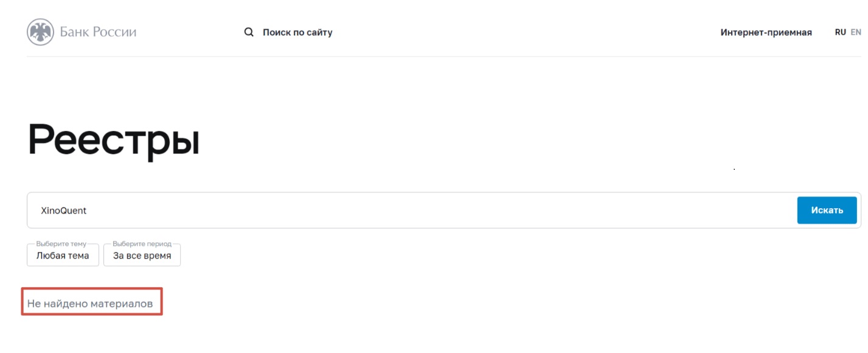Click the 'Выберите тему' field label
868x353 pixels.
[61, 243]
